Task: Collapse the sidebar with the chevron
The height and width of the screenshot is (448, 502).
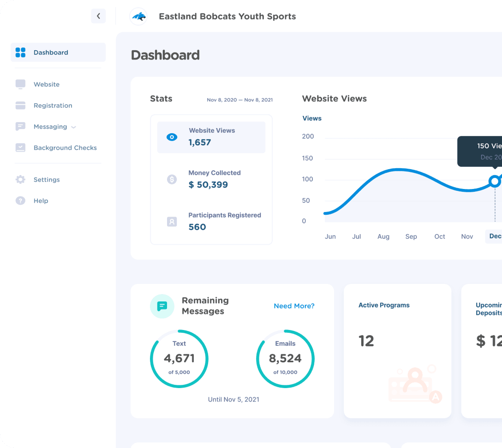Action: [x=98, y=16]
